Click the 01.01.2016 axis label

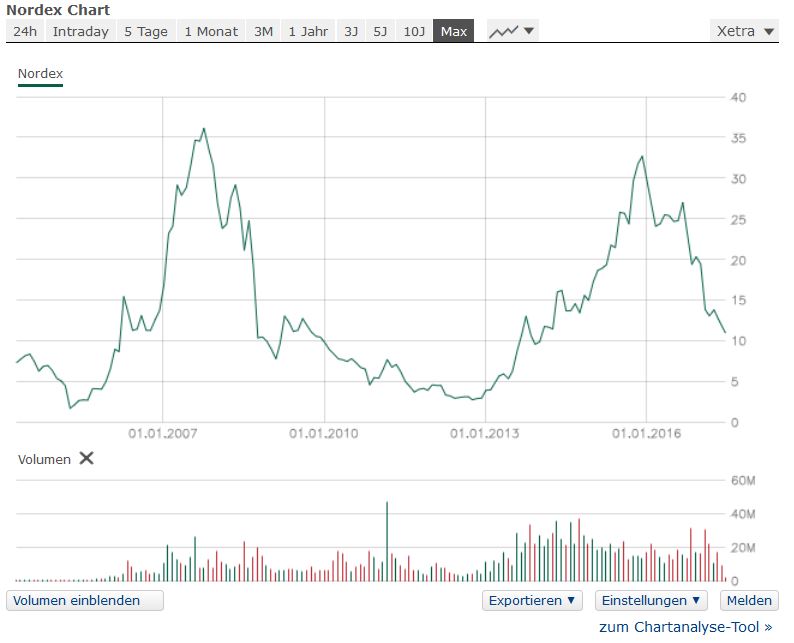tap(646, 433)
